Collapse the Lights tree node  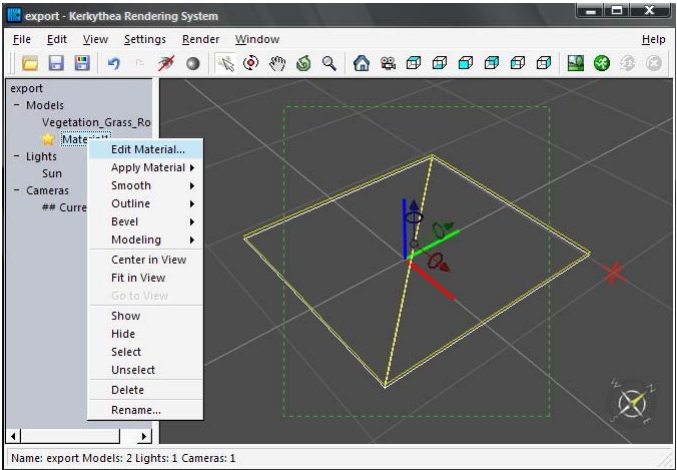click(16, 156)
